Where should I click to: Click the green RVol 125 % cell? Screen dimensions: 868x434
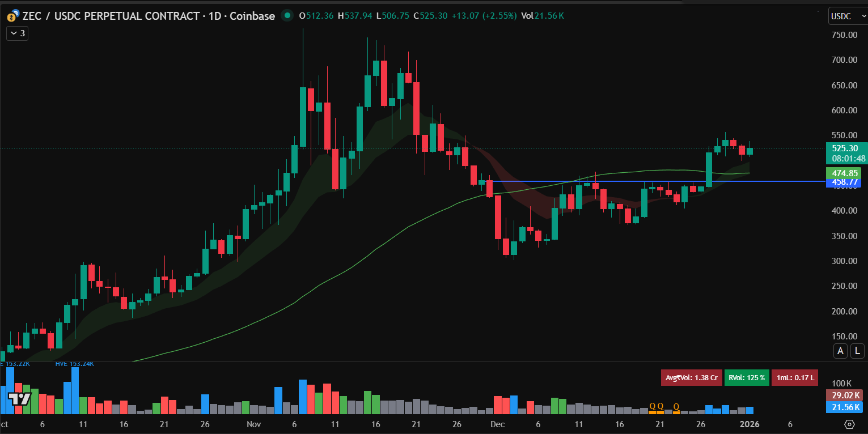[x=746, y=377]
